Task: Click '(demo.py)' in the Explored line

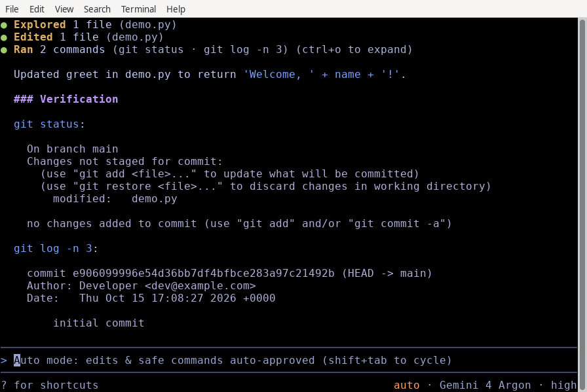Action: click(x=148, y=25)
